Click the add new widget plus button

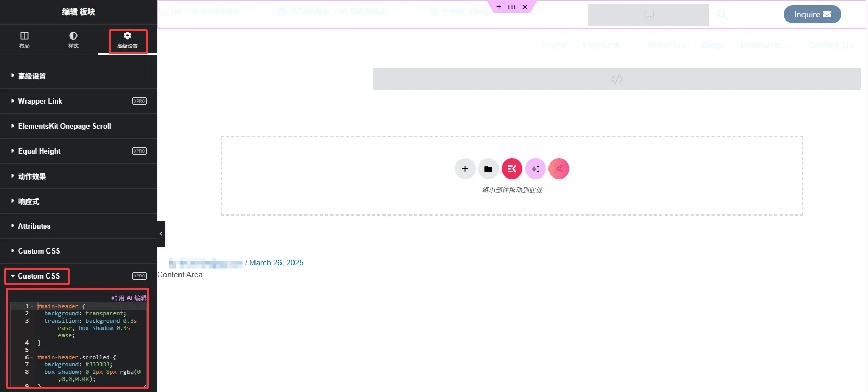(x=465, y=169)
